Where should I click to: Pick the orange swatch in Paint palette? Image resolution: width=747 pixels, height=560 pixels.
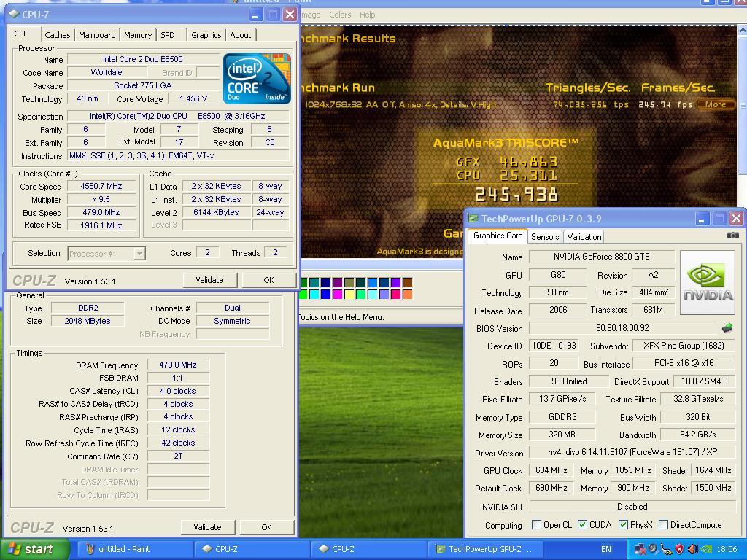[407, 295]
